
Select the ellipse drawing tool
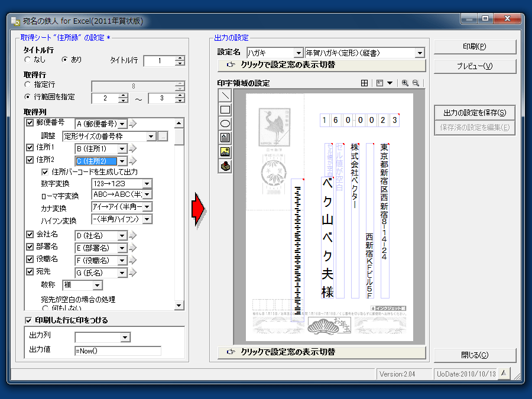coord(225,124)
